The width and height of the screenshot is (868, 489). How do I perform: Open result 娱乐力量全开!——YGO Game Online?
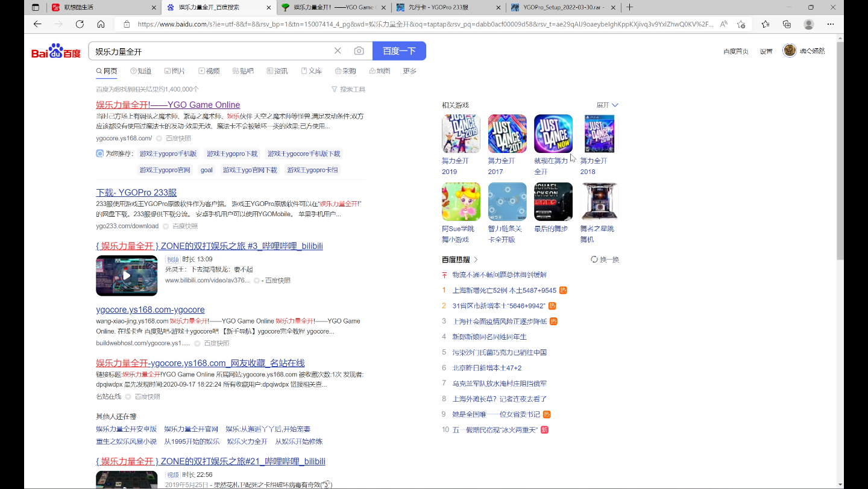168,105
